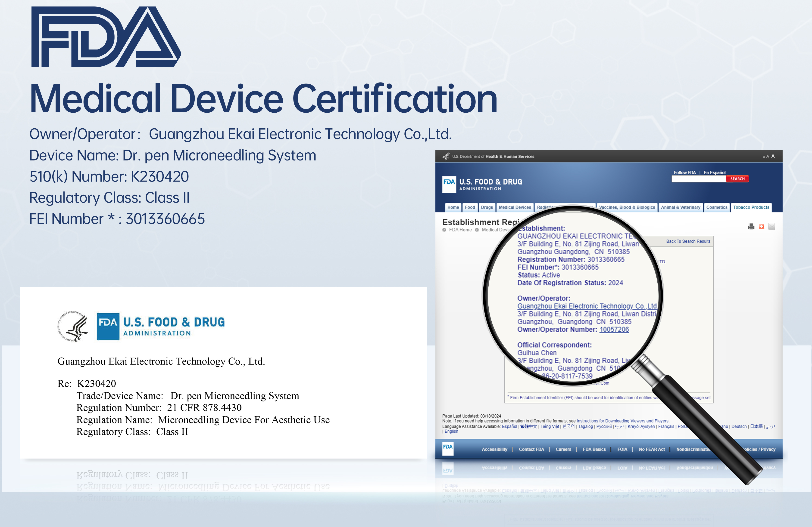Screen dimensions: 812x527
Task: Open Owner/Operator Number 10057206 link
Action: pyautogui.click(x=614, y=330)
